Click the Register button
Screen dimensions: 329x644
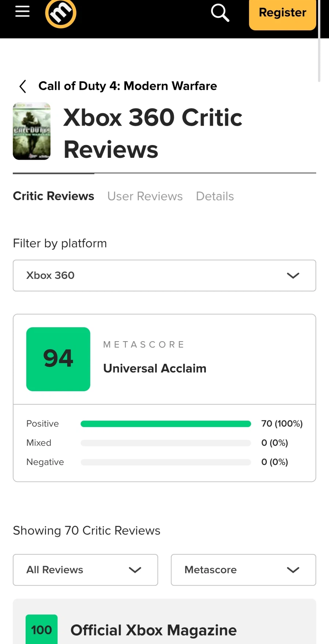tap(282, 13)
